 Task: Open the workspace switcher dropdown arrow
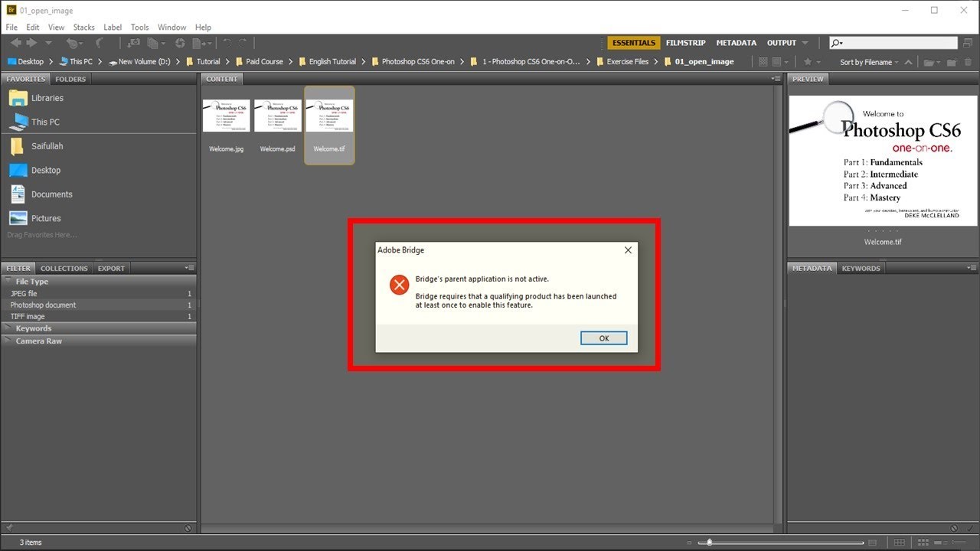pyautogui.click(x=805, y=43)
